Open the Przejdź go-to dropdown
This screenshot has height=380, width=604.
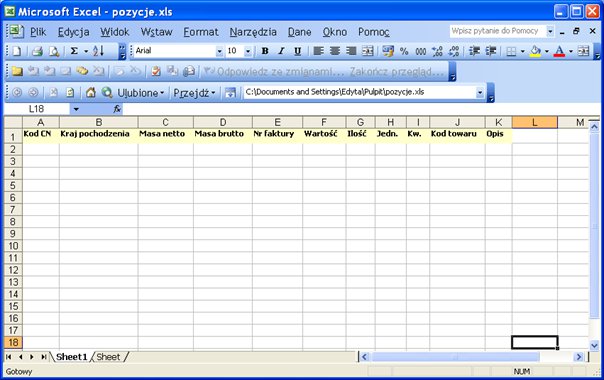[194, 93]
